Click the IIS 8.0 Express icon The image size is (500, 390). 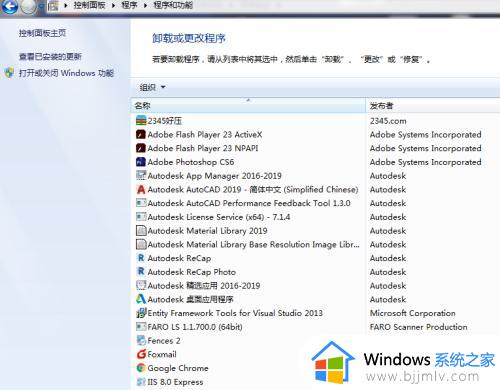coord(141,382)
